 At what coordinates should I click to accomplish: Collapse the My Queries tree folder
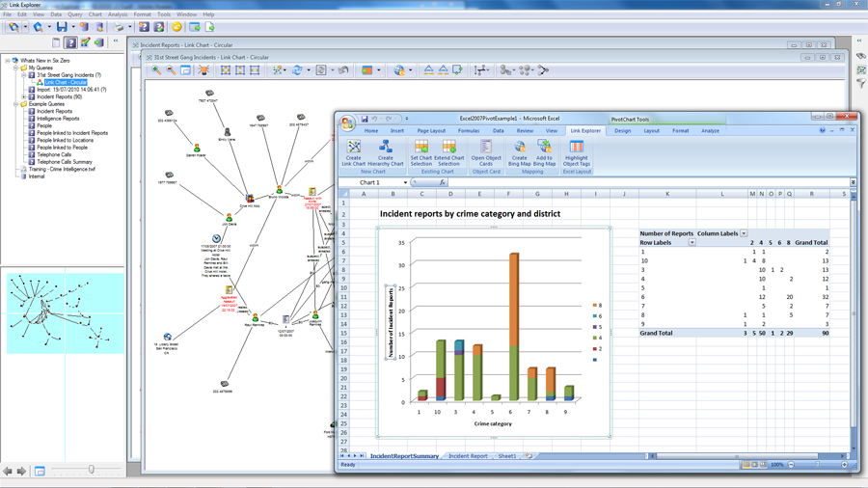click(16, 68)
